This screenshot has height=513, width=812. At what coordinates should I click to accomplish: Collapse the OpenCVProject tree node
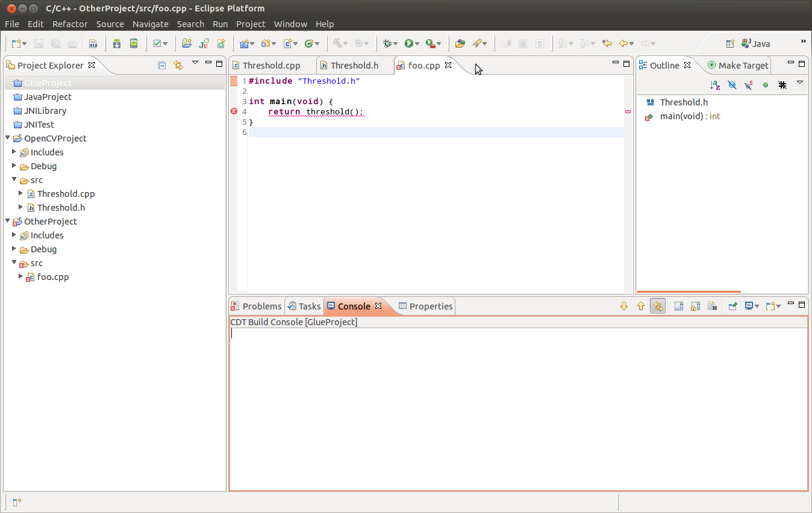[8, 138]
